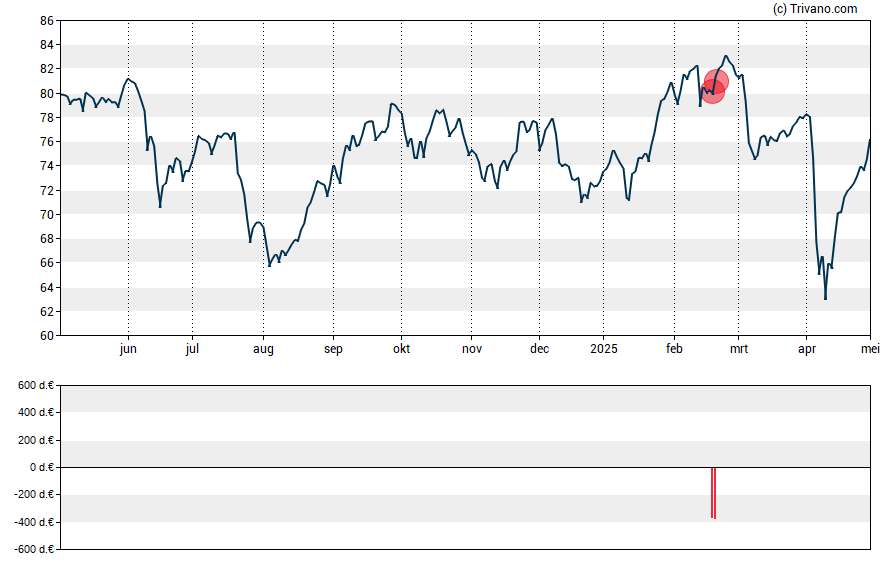Click the '82' price axis value
This screenshot has width=888, height=565.
(47, 69)
